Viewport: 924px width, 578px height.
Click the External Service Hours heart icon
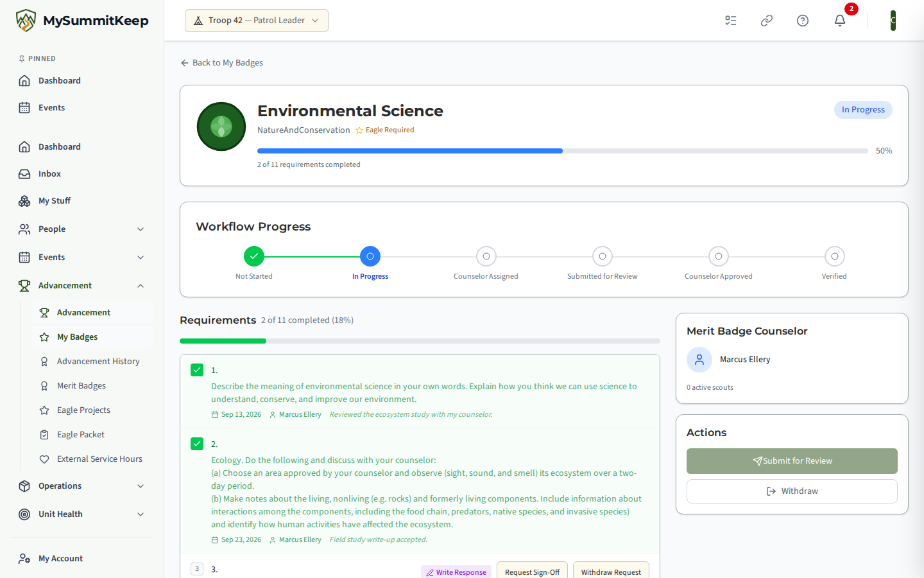point(44,459)
